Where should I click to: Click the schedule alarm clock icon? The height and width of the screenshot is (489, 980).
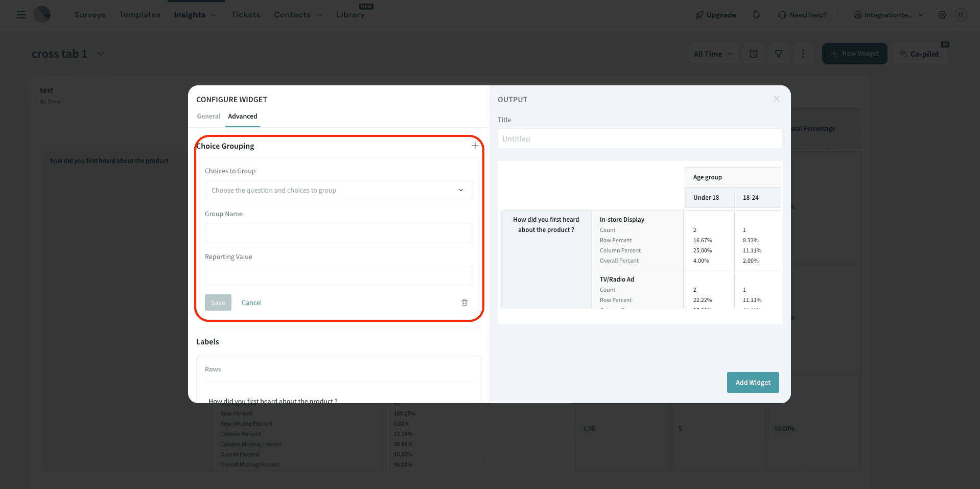754,54
